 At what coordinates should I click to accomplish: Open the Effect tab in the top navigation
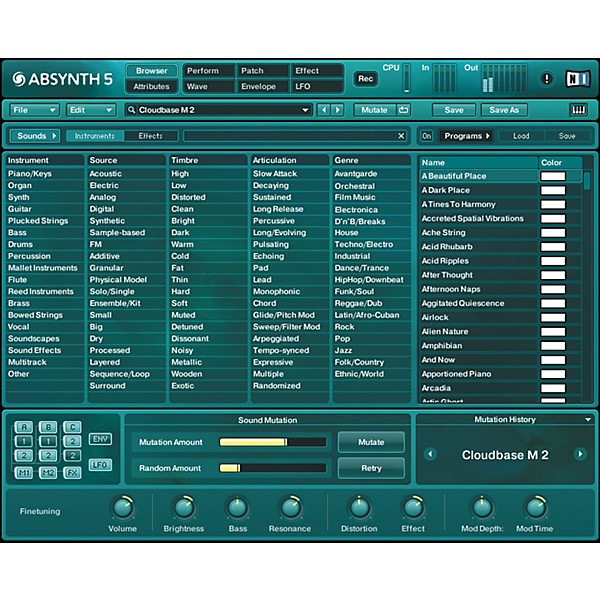tap(317, 71)
